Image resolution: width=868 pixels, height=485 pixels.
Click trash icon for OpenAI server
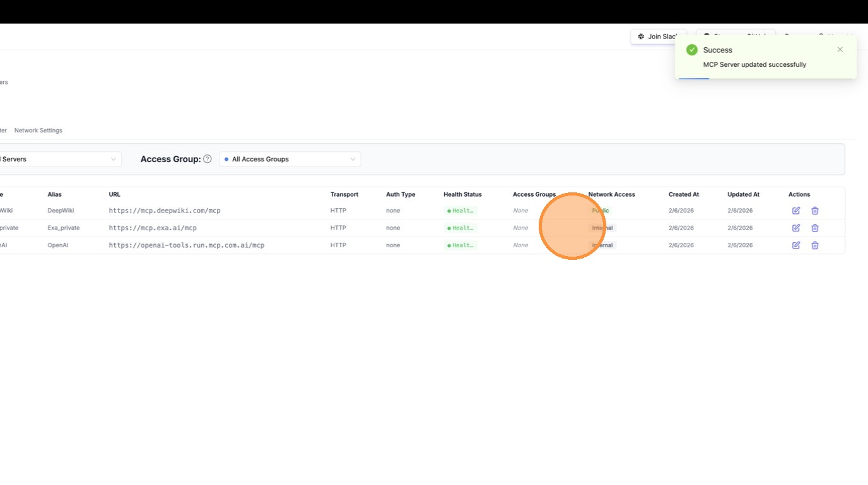[814, 245]
